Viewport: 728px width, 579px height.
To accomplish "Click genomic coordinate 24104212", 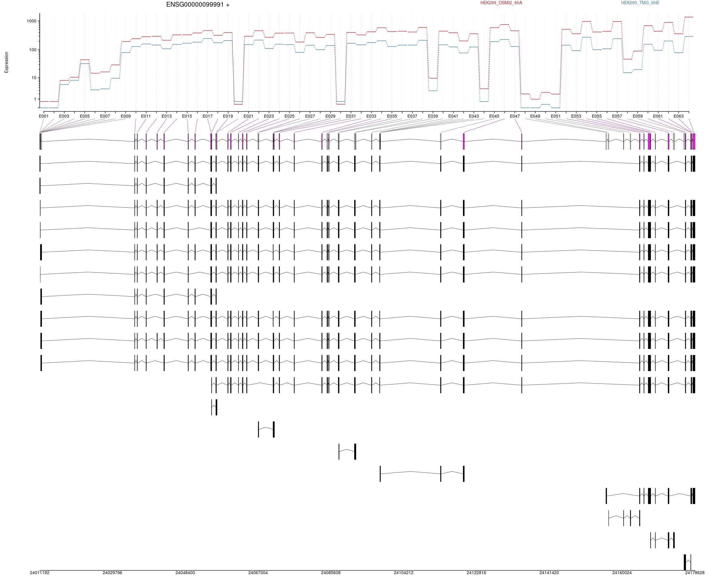I will pos(403,573).
